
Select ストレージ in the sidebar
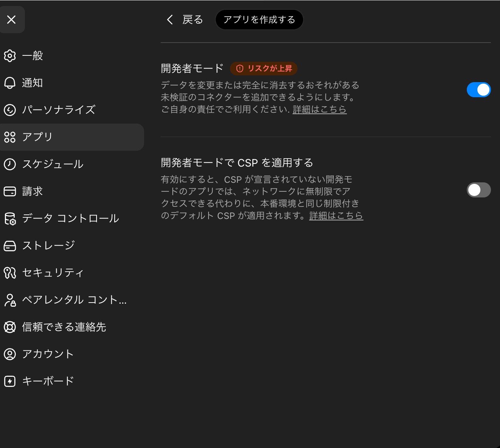click(x=72, y=246)
